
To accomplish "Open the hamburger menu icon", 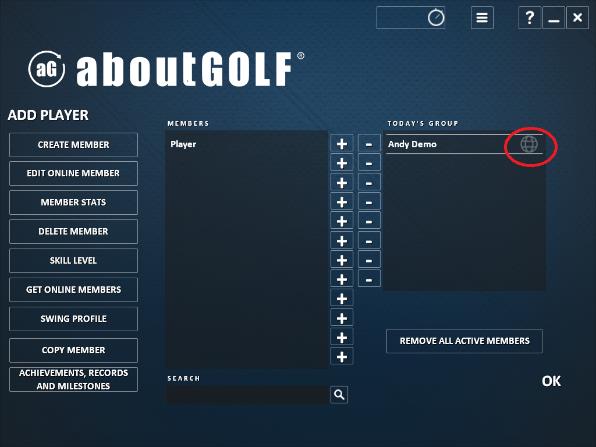I will pos(482,17).
